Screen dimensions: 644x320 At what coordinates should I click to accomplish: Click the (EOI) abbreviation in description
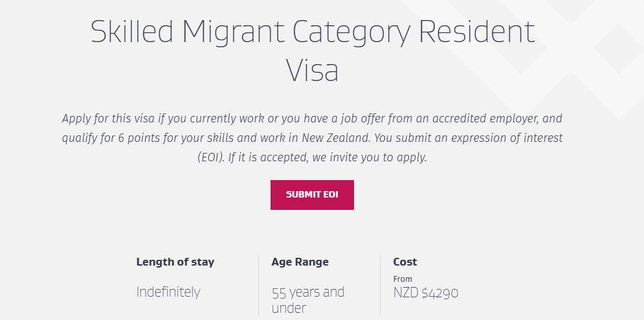click(x=211, y=157)
